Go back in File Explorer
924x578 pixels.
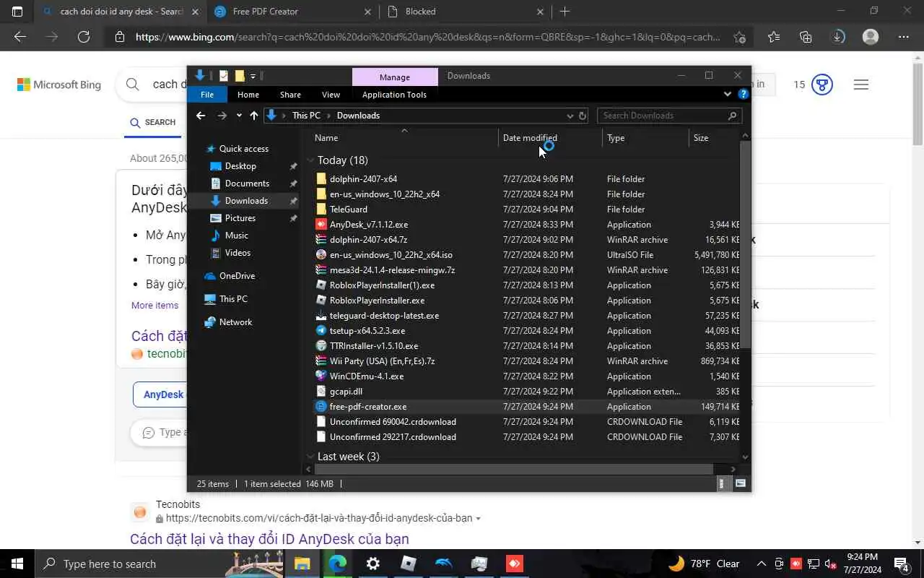[201, 116]
